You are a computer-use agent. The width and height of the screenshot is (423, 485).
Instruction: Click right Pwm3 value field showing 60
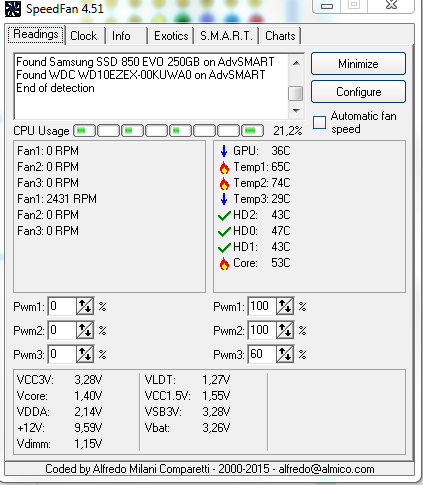[x=262, y=354]
